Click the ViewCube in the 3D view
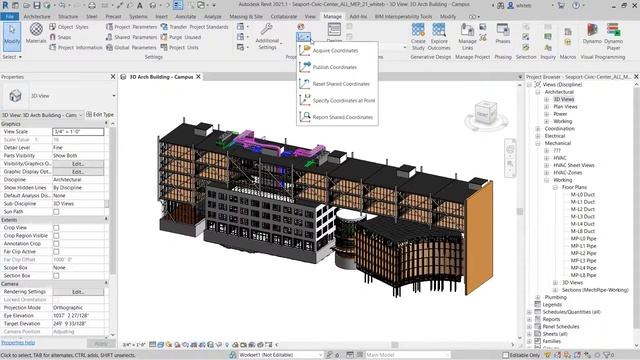 486,113
